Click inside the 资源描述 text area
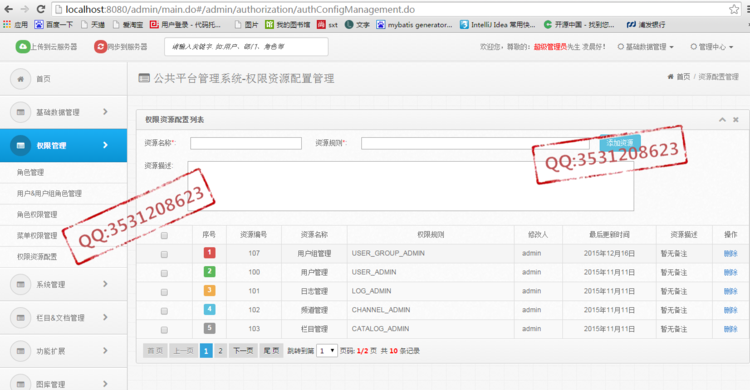Viewport: 750px width, 390px height. tap(411, 186)
